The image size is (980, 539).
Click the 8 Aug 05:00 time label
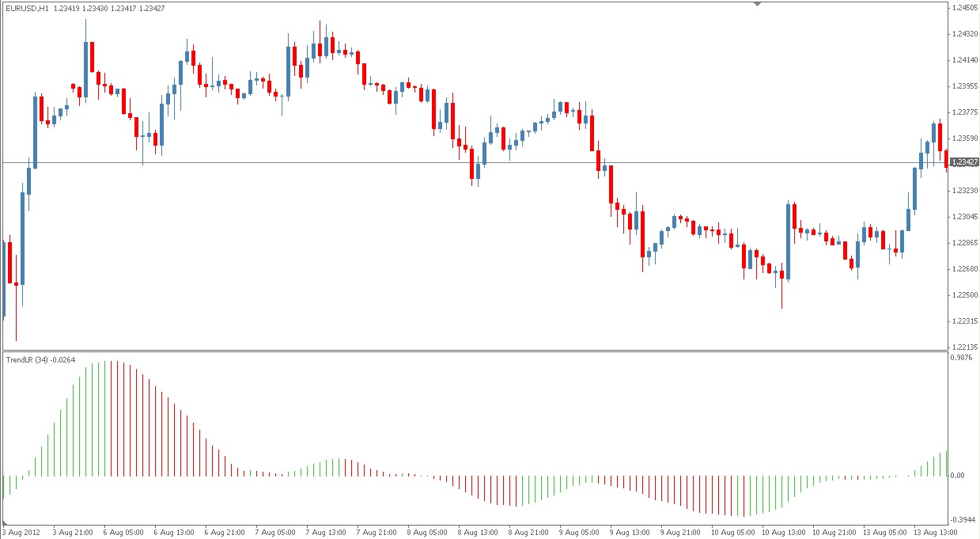coord(427,533)
